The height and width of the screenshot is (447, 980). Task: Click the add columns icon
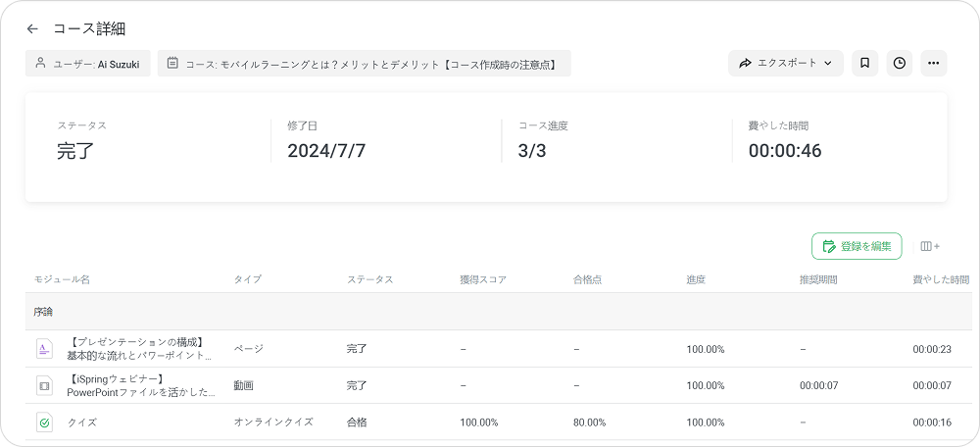(930, 246)
